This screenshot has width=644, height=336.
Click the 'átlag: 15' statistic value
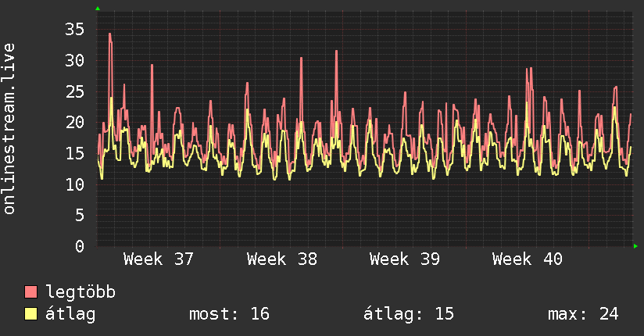click(x=409, y=314)
